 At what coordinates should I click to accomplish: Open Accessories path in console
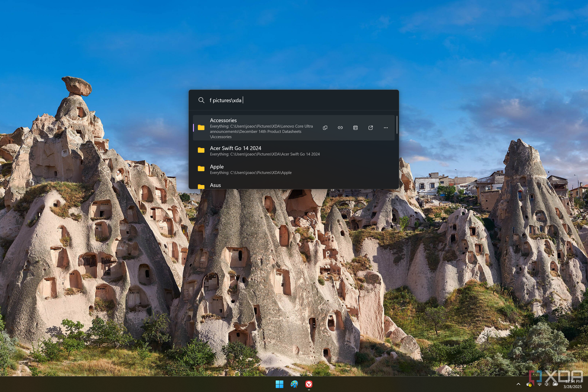[355, 128]
